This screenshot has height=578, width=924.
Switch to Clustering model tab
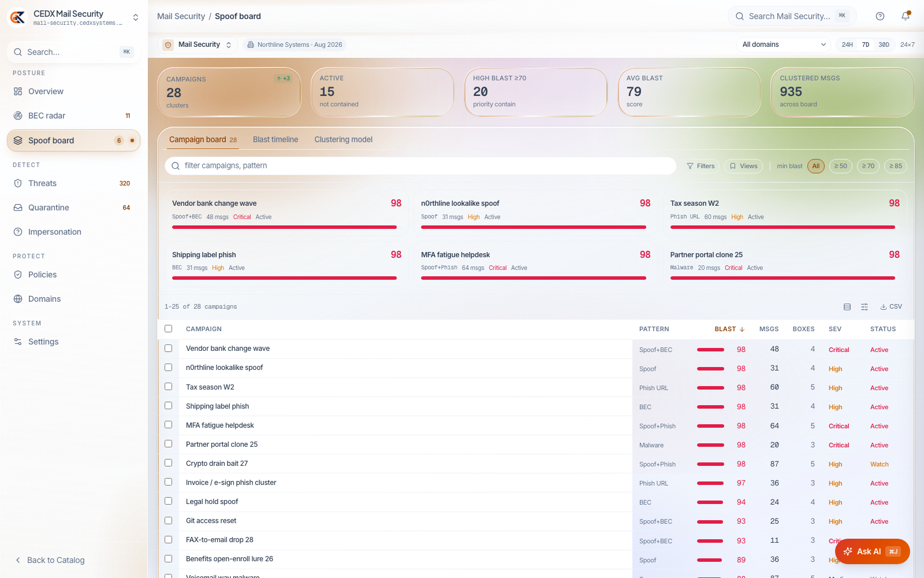pyautogui.click(x=344, y=139)
